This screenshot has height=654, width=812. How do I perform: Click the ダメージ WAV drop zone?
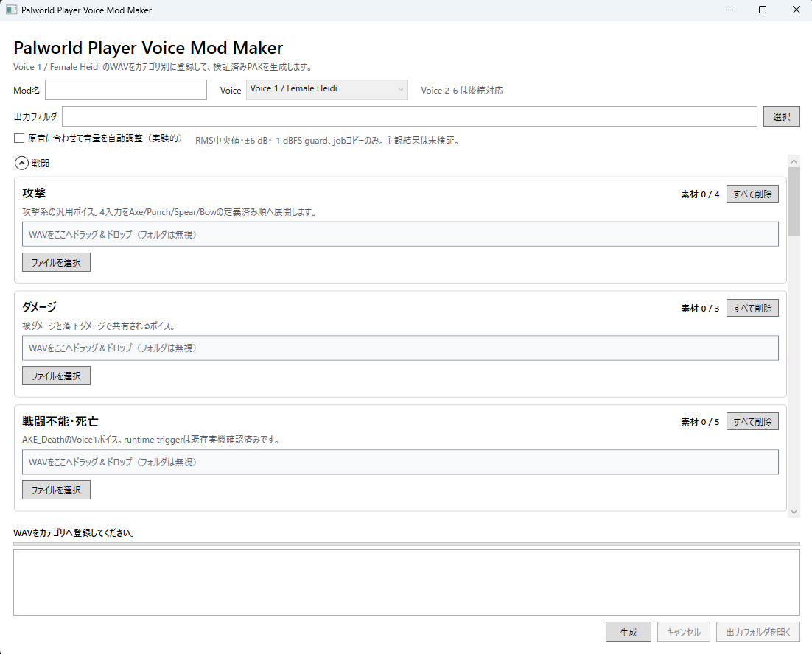[400, 348]
